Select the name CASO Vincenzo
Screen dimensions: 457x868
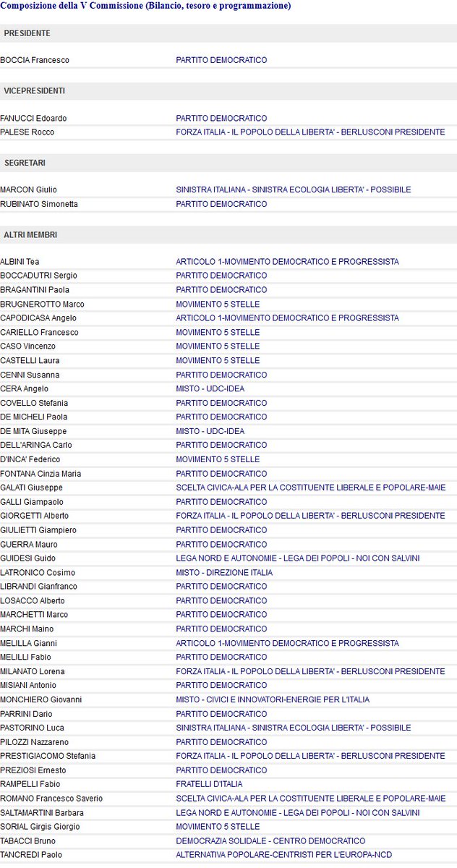(27, 346)
